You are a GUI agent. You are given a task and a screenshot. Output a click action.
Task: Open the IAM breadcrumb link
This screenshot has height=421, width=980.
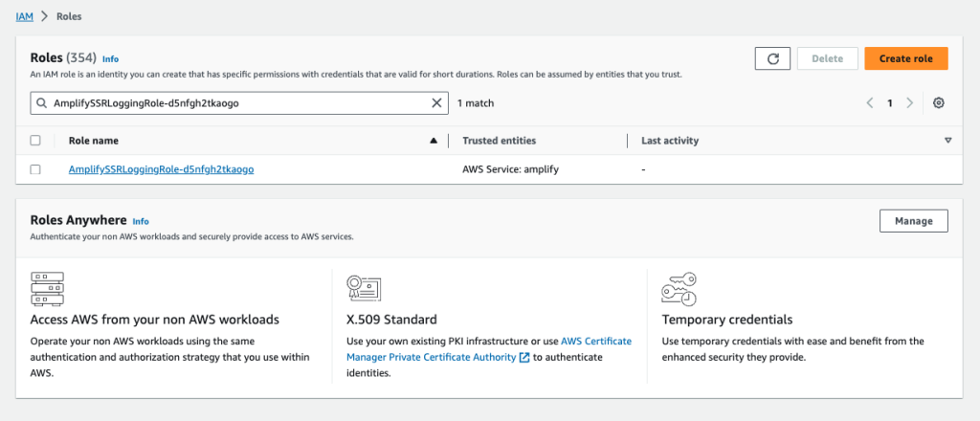24,17
